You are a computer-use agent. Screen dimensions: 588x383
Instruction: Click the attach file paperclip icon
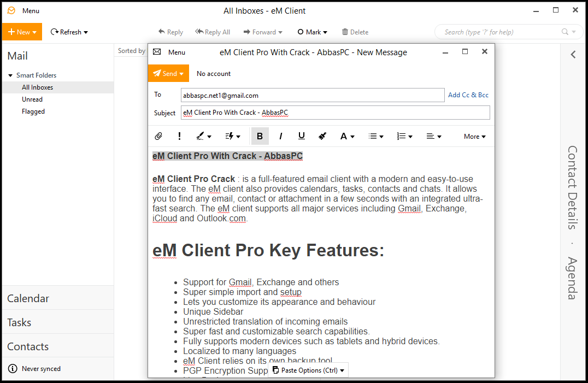tap(158, 137)
